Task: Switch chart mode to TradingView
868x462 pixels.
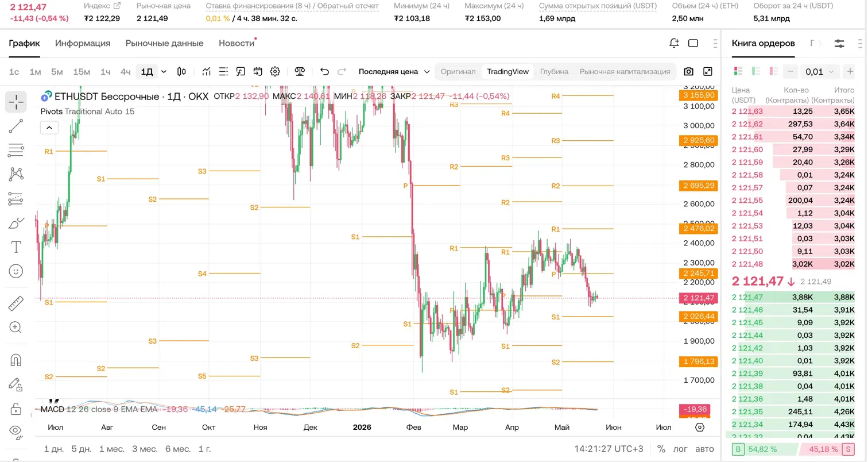Action: pos(507,72)
